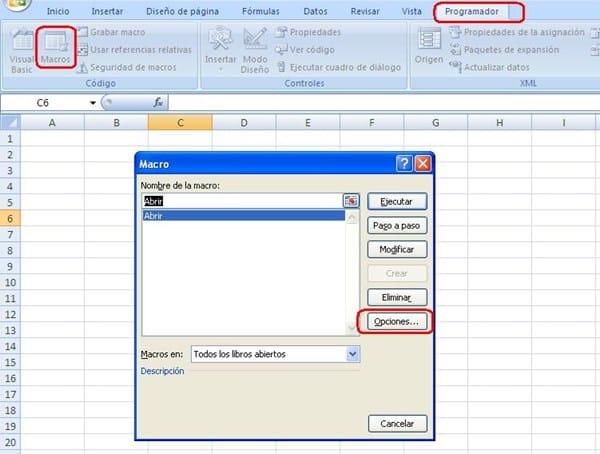This screenshot has height=454, width=600.
Task: Click Ver código
Action: click(x=305, y=50)
